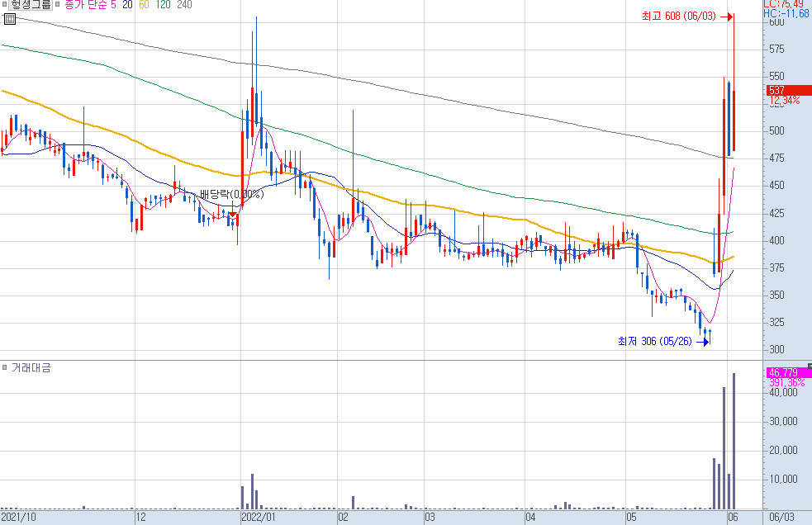
Task: Toggle the square before 종가 단순
Action: click(57, 5)
